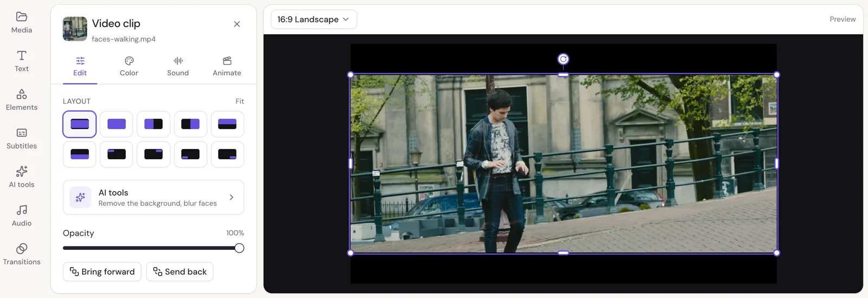Click the AI tools sparkle icon in card

pos(80,197)
